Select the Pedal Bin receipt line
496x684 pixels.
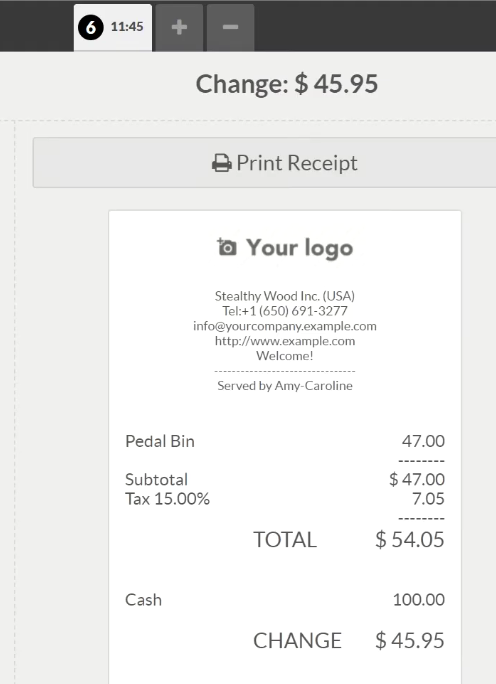[285, 441]
